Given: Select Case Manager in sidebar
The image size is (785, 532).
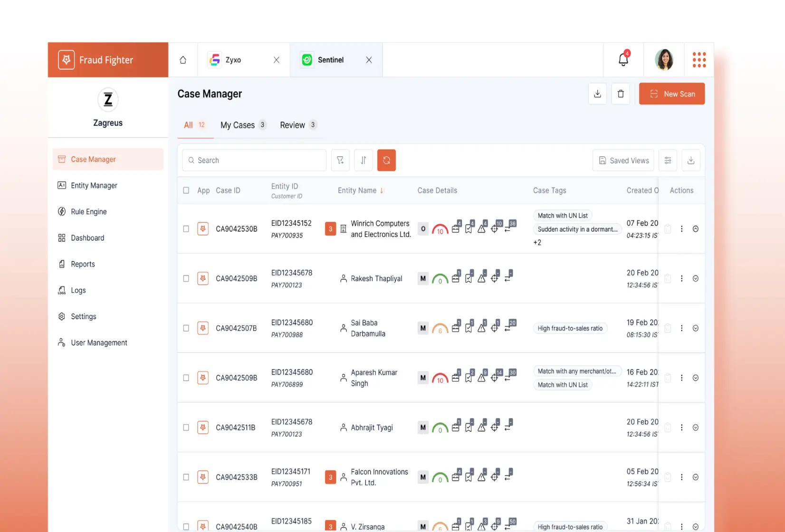Looking at the screenshot, I should click(108, 159).
